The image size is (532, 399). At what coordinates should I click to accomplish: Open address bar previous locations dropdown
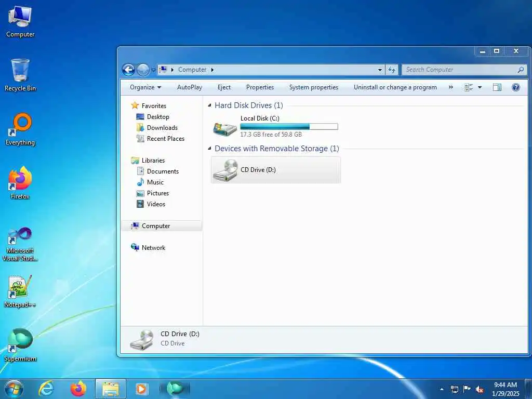coord(380,70)
